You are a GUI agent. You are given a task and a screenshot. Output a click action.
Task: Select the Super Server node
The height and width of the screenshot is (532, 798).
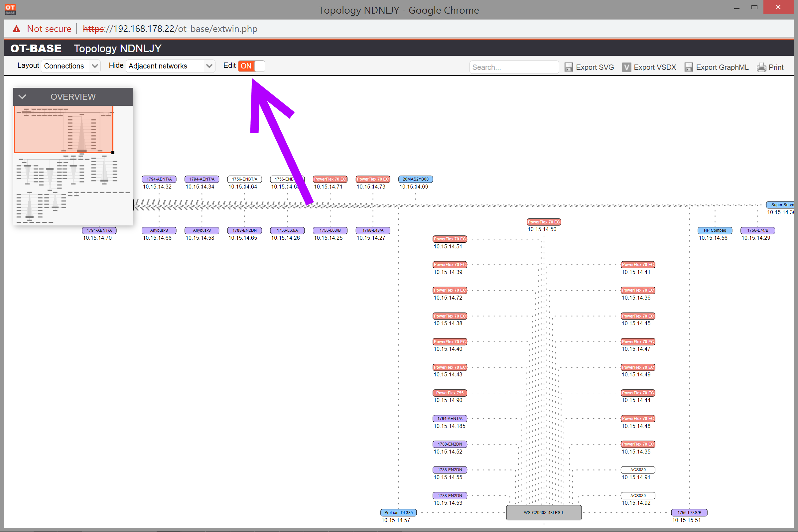780,204
